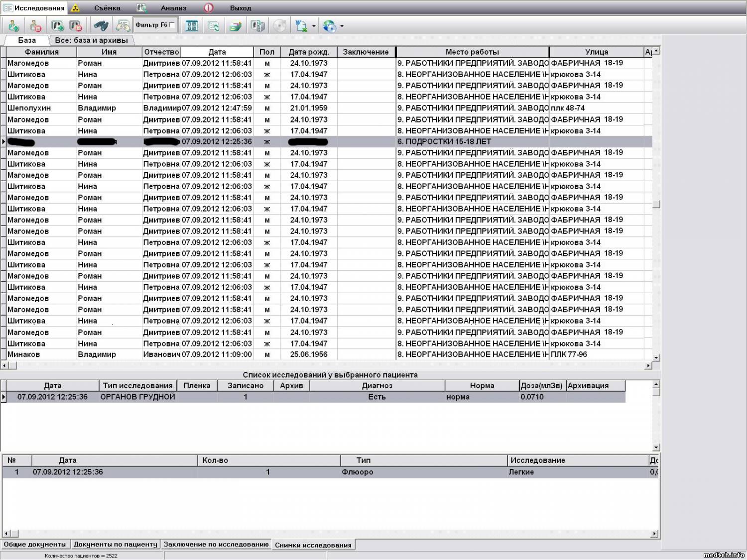Click the delete patient icon
The height and width of the screenshot is (560, 747).
[x=35, y=25]
